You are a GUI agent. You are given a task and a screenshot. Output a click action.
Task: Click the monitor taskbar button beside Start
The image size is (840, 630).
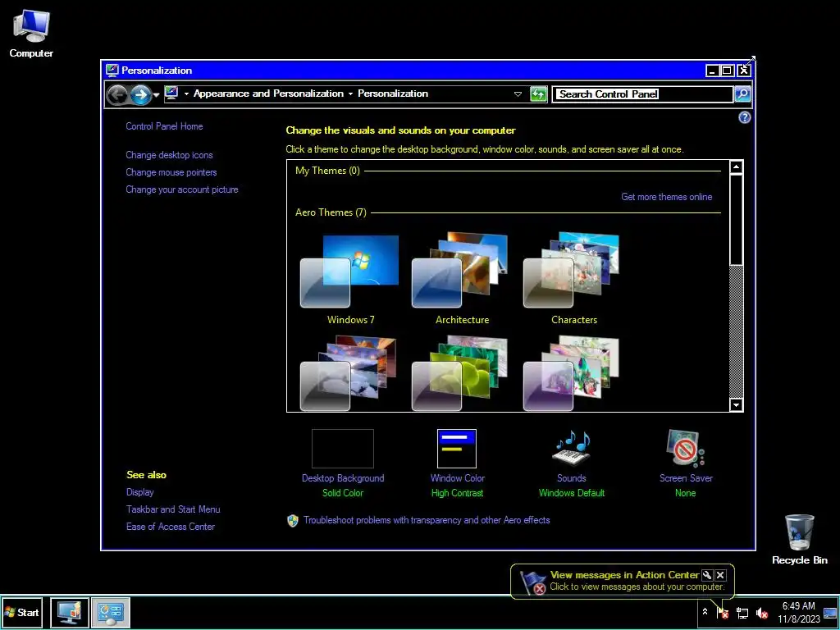click(x=70, y=612)
